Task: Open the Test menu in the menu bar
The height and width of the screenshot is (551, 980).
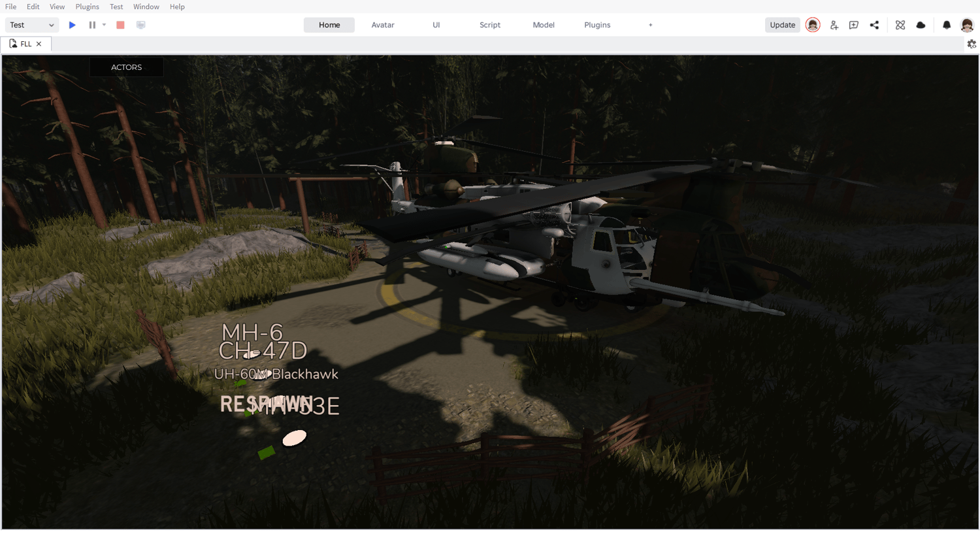Action: point(116,7)
